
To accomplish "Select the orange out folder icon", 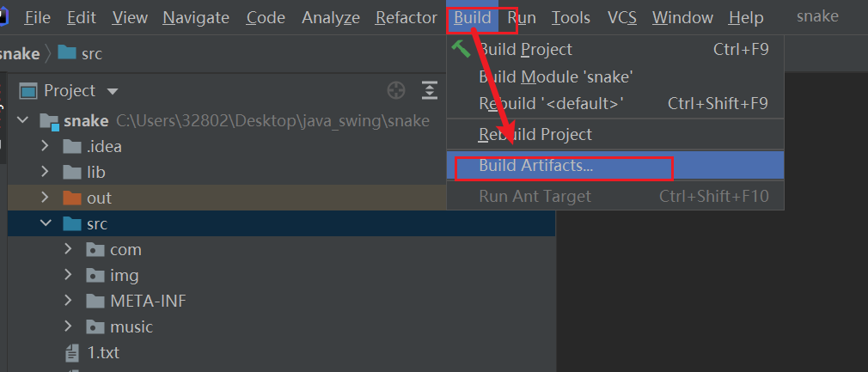I will pyautogui.click(x=72, y=198).
